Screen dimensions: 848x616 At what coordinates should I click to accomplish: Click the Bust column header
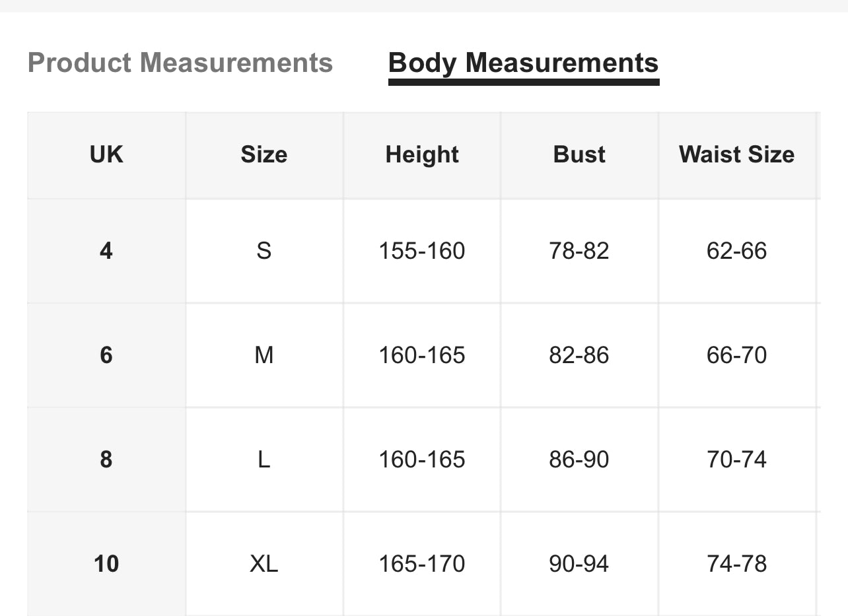[579, 154]
